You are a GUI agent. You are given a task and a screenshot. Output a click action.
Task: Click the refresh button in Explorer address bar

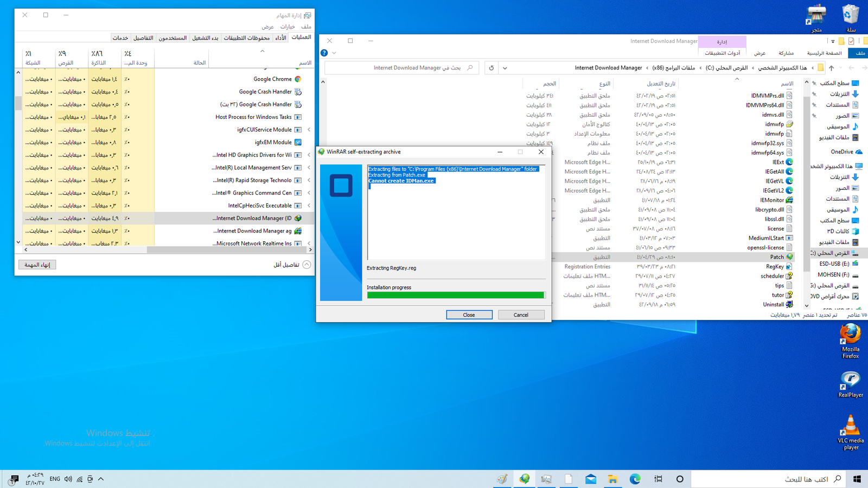492,68
